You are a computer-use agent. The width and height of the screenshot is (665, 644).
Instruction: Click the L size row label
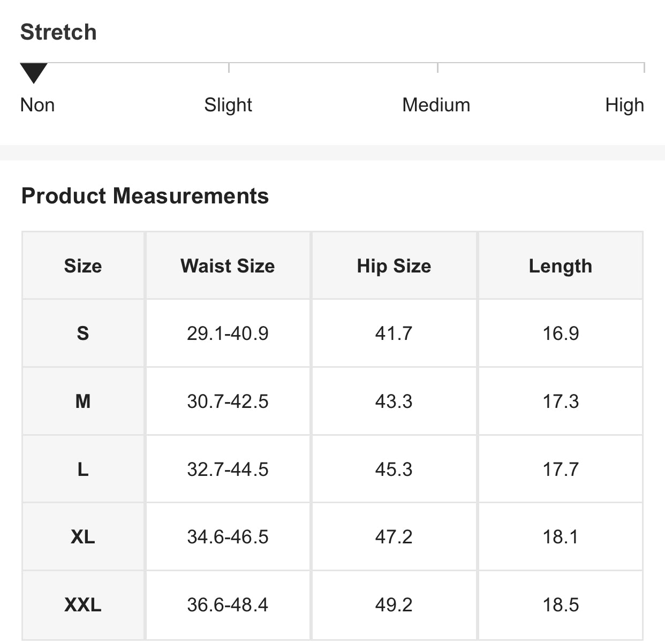pos(83,469)
